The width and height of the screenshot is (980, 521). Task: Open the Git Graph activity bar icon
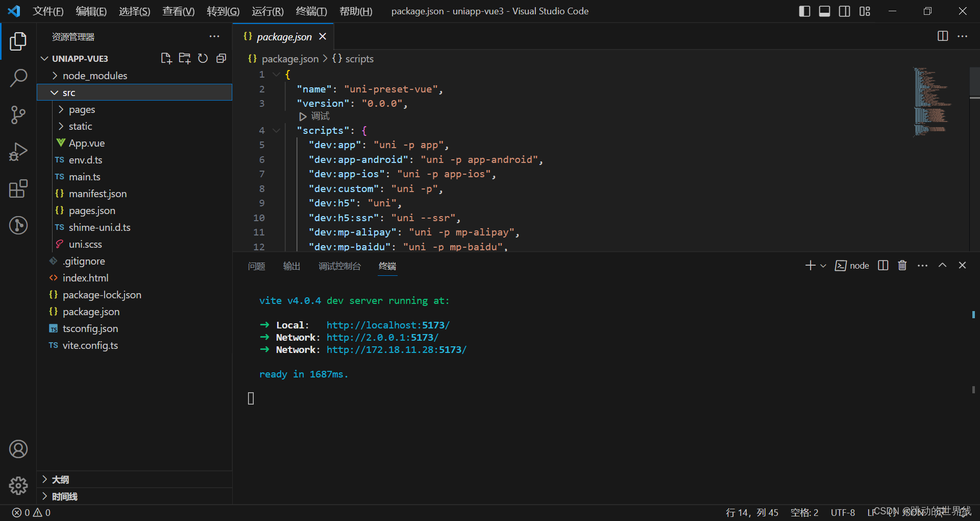[18, 225]
